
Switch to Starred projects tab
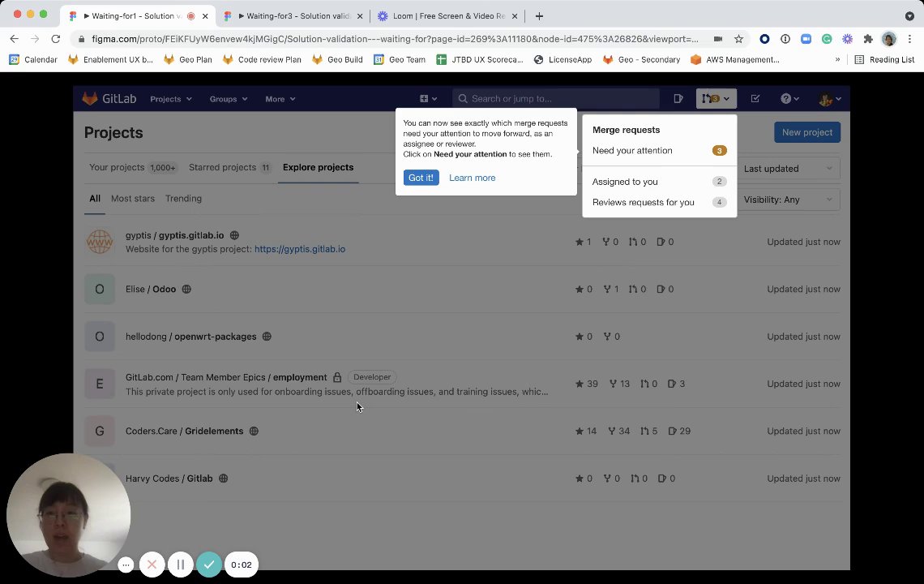click(x=229, y=168)
